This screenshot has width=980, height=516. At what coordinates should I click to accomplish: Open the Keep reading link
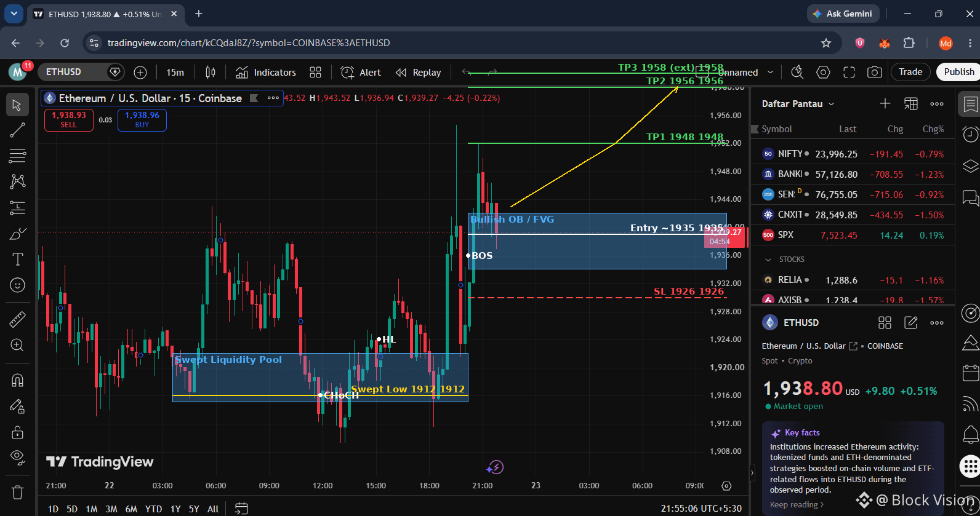coord(797,505)
